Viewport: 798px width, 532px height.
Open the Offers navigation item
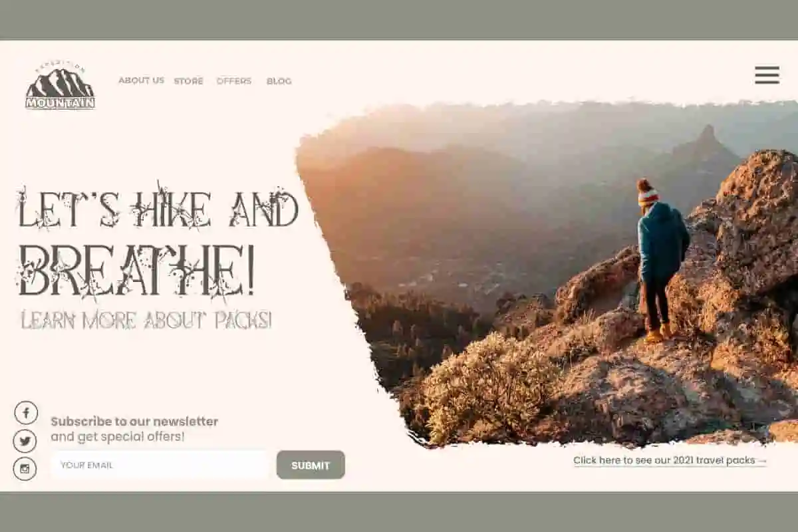coord(234,81)
